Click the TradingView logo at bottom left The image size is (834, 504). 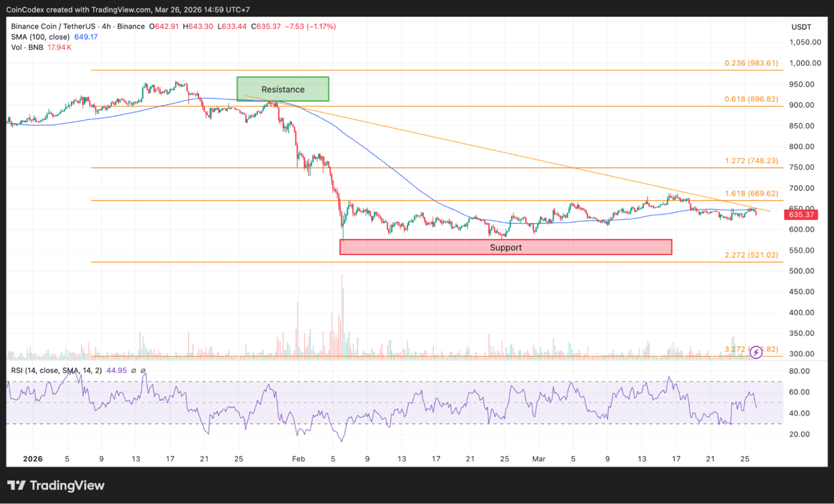56,486
